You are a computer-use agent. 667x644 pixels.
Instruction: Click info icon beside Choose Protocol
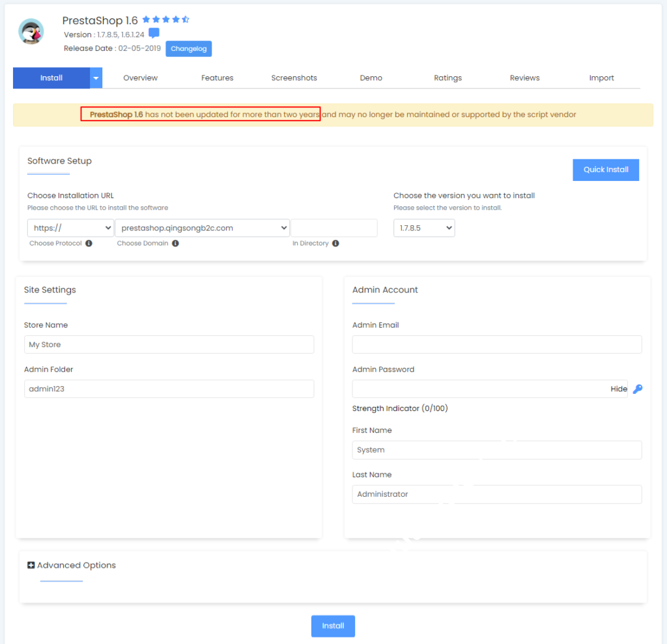[89, 244]
